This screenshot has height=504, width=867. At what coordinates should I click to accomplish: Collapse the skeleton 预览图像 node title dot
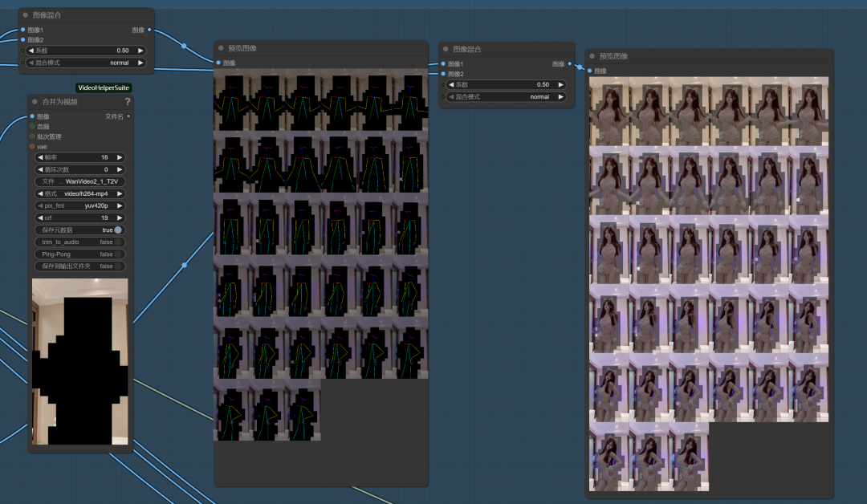pos(222,48)
